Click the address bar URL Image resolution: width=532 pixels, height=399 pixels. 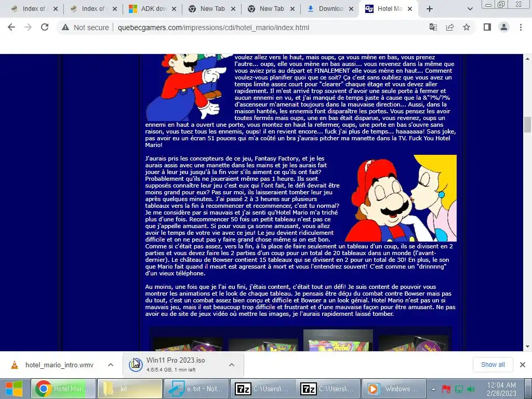213,28
